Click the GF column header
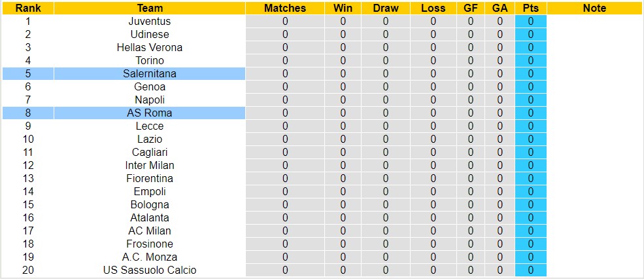Image resolution: width=644 pixels, height=279 pixels. pyautogui.click(x=471, y=8)
